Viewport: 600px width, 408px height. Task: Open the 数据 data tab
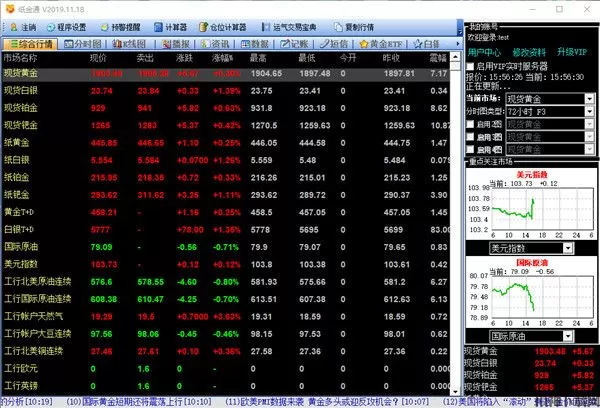pyautogui.click(x=255, y=44)
